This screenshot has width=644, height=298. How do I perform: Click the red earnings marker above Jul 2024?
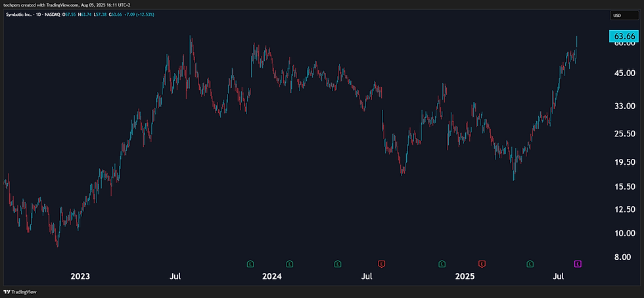(x=382, y=263)
